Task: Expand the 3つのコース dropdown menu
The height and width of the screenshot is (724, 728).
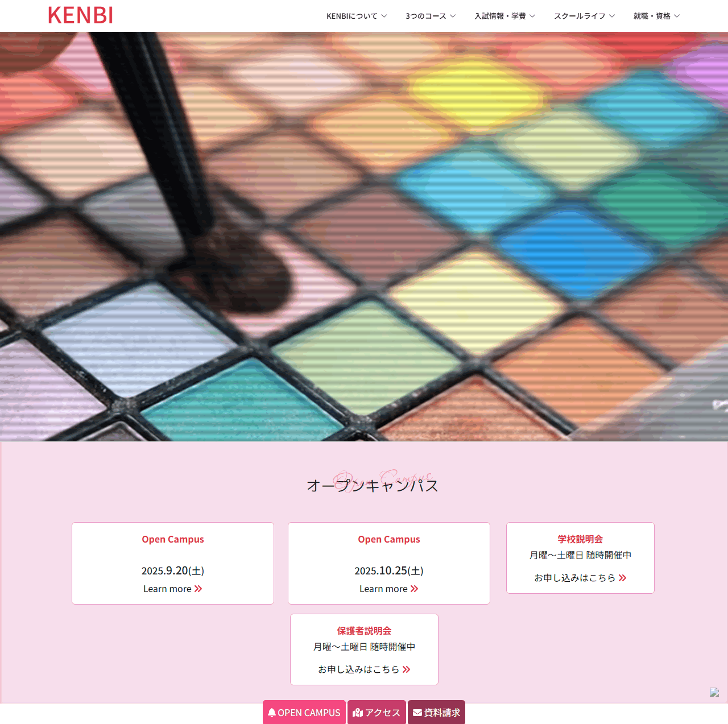Action: coord(431,16)
